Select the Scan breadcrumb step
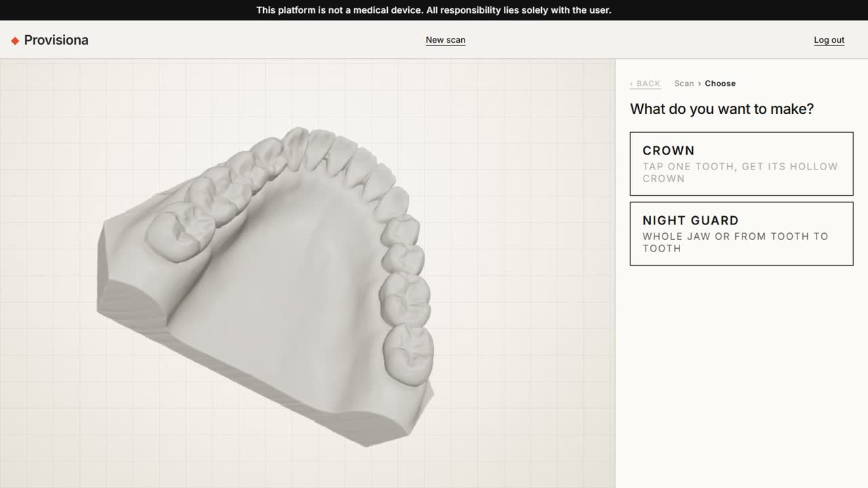The width and height of the screenshot is (868, 488). tap(684, 83)
